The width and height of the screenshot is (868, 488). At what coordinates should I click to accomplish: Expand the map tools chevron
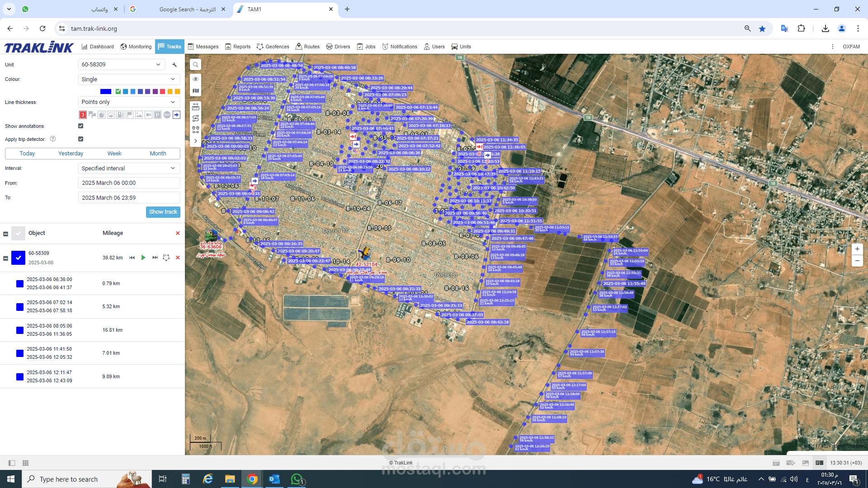tap(196, 141)
